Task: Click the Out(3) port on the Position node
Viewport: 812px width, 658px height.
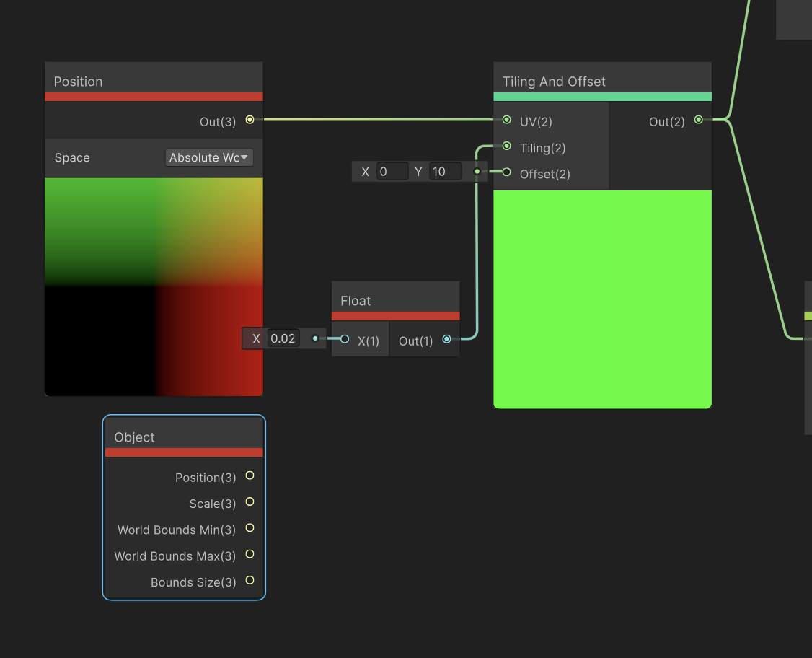Action: click(250, 121)
